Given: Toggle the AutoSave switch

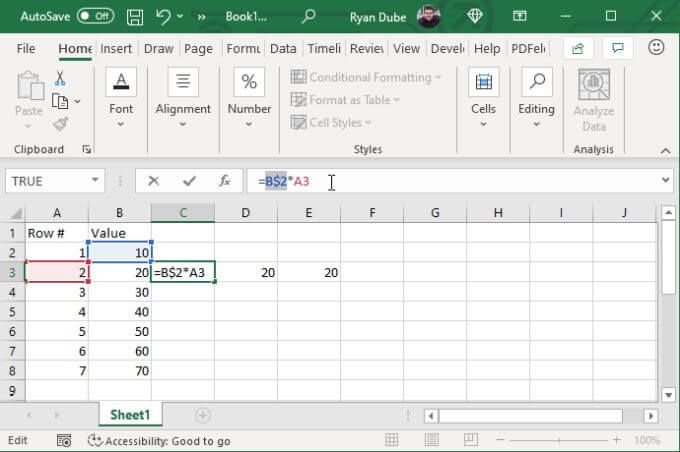Looking at the screenshot, I should click(x=95, y=16).
